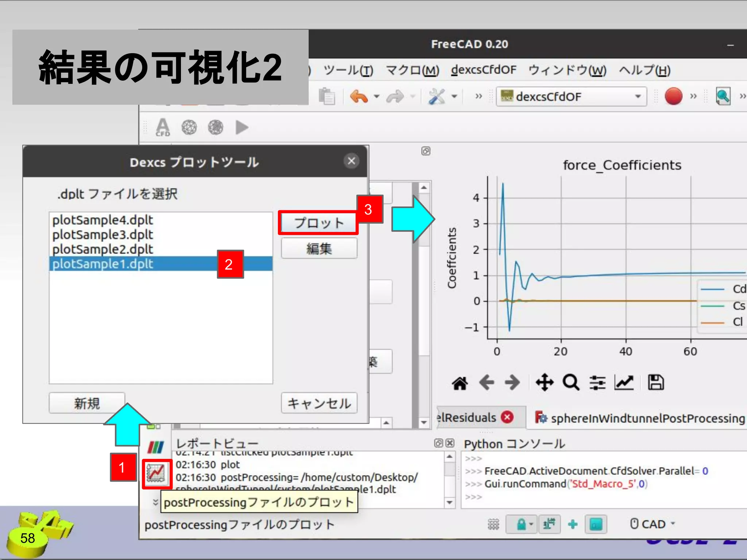The image size is (747, 560).
Task: Click the 新規 button in dialog
Action: [87, 403]
